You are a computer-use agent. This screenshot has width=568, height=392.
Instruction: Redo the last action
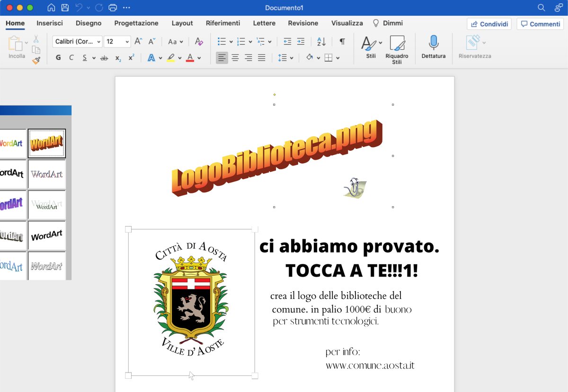(99, 8)
